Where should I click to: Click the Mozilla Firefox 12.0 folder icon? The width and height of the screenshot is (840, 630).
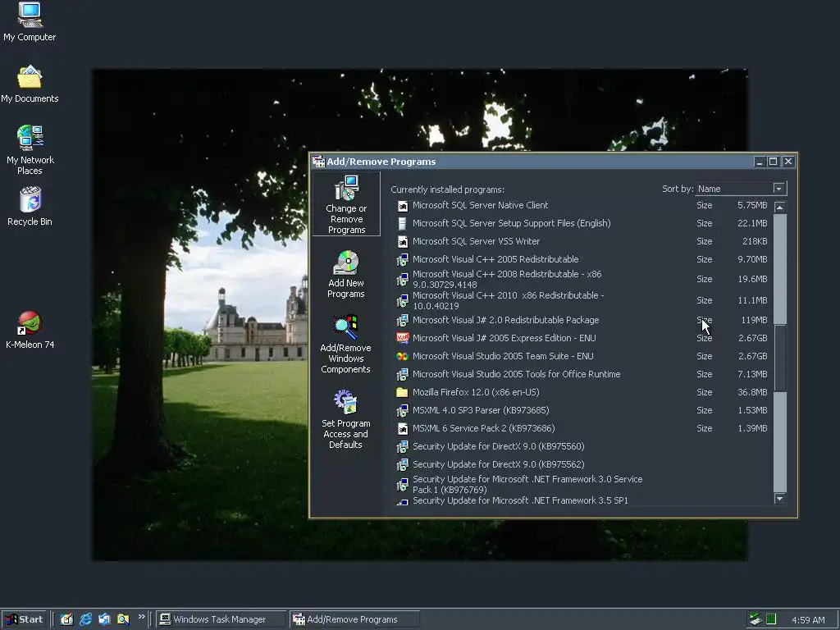click(x=402, y=392)
